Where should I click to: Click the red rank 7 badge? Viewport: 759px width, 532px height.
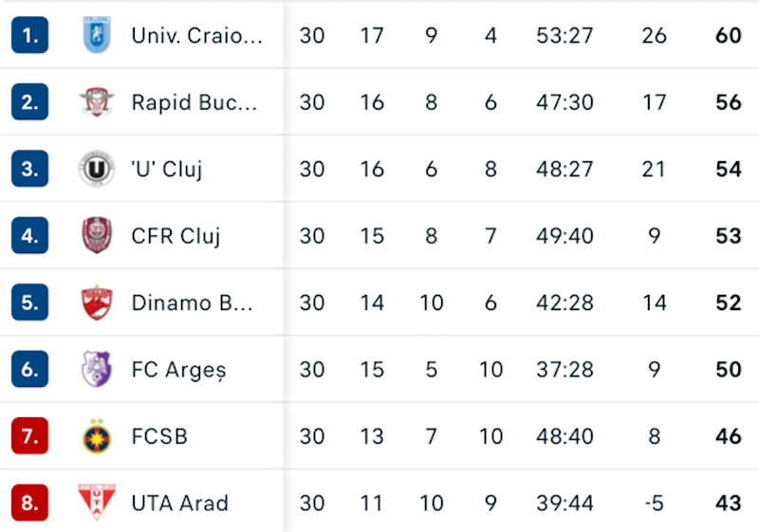[x=30, y=436]
